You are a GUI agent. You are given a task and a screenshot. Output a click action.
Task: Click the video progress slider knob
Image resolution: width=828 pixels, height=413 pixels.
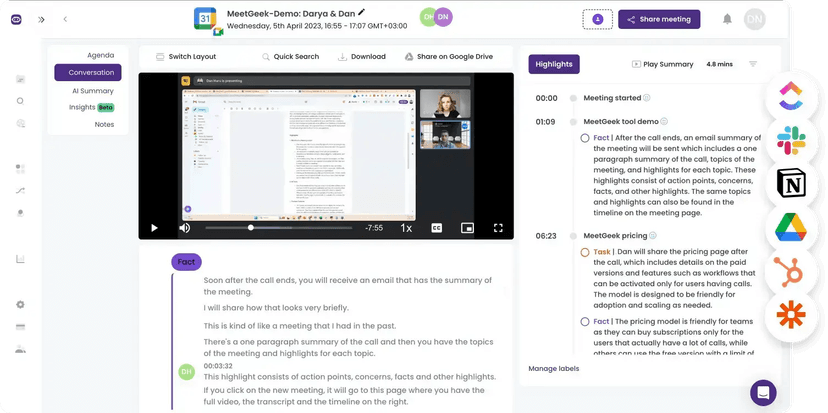click(251, 228)
